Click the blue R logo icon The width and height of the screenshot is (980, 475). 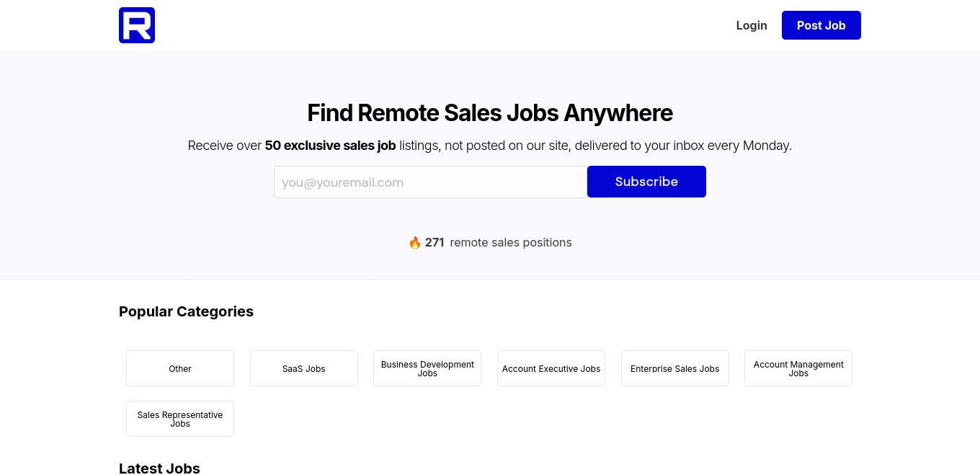pyautogui.click(x=137, y=25)
